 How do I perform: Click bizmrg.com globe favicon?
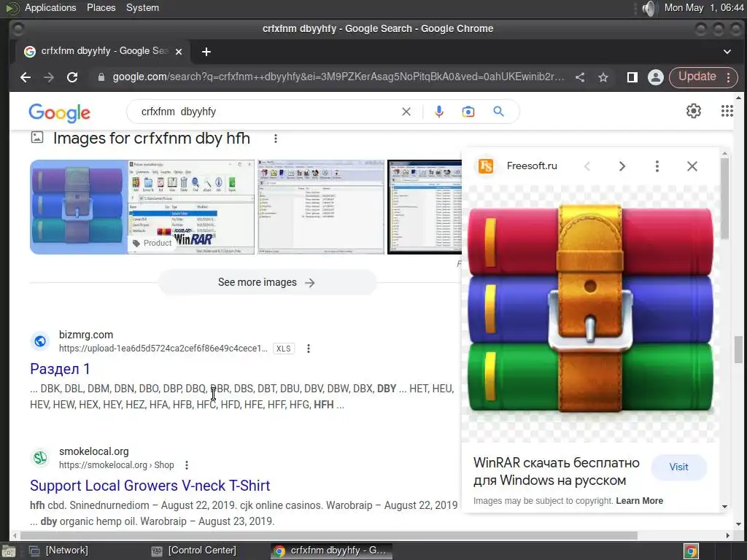41,341
